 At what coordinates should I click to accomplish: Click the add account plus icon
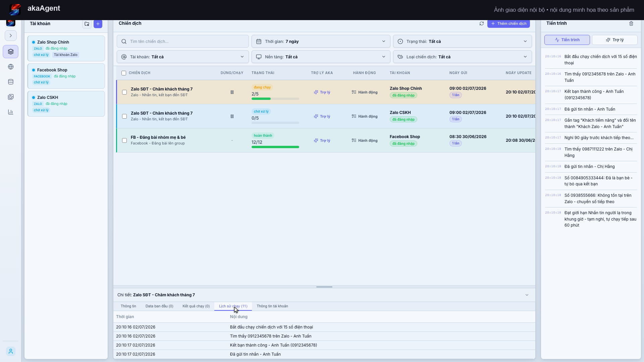pyautogui.click(x=98, y=24)
